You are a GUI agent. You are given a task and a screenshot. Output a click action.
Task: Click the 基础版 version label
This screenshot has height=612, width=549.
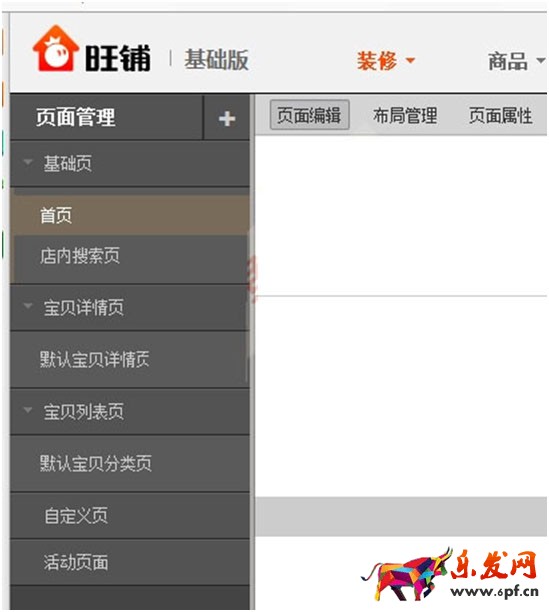pos(217,60)
